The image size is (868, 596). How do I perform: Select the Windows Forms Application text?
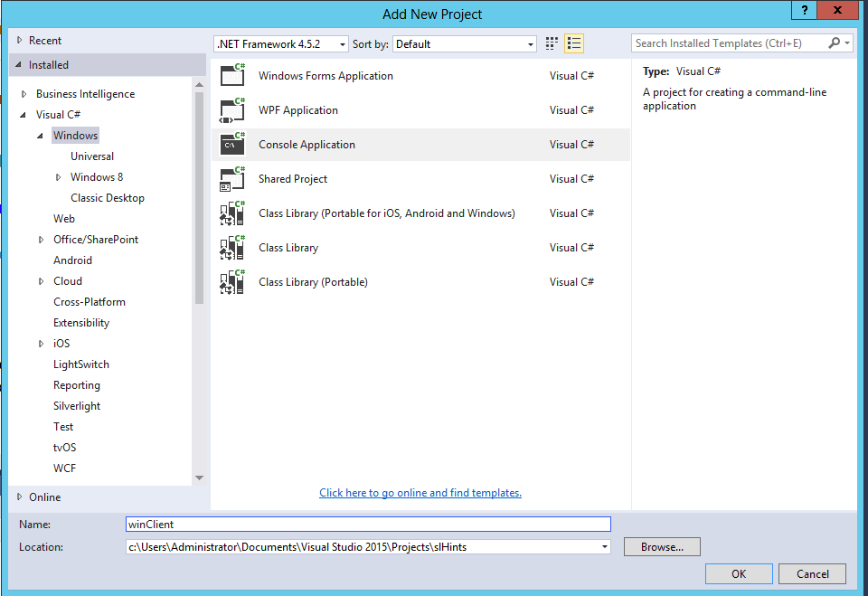tap(325, 76)
